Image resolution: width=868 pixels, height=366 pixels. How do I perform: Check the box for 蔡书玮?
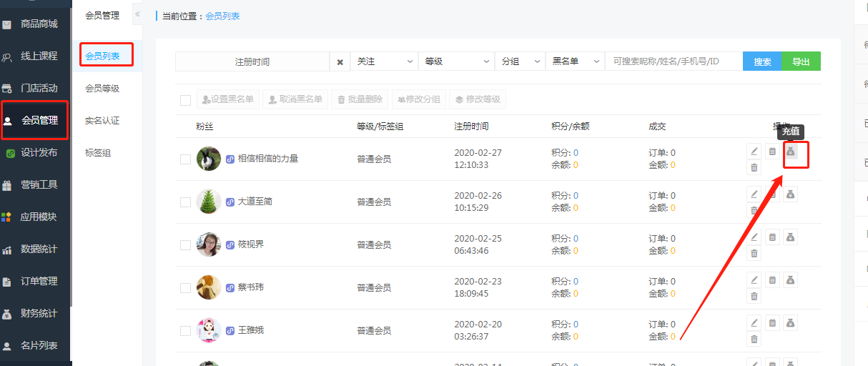(186, 288)
